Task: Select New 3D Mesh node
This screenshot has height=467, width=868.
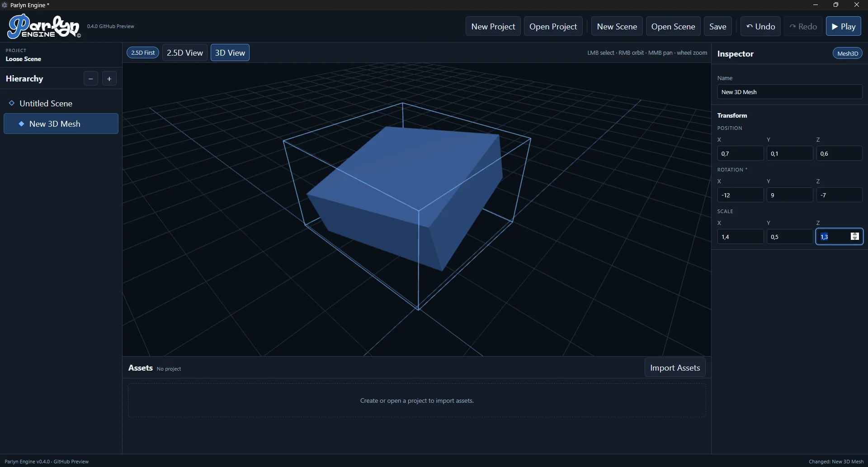Action: [61, 124]
